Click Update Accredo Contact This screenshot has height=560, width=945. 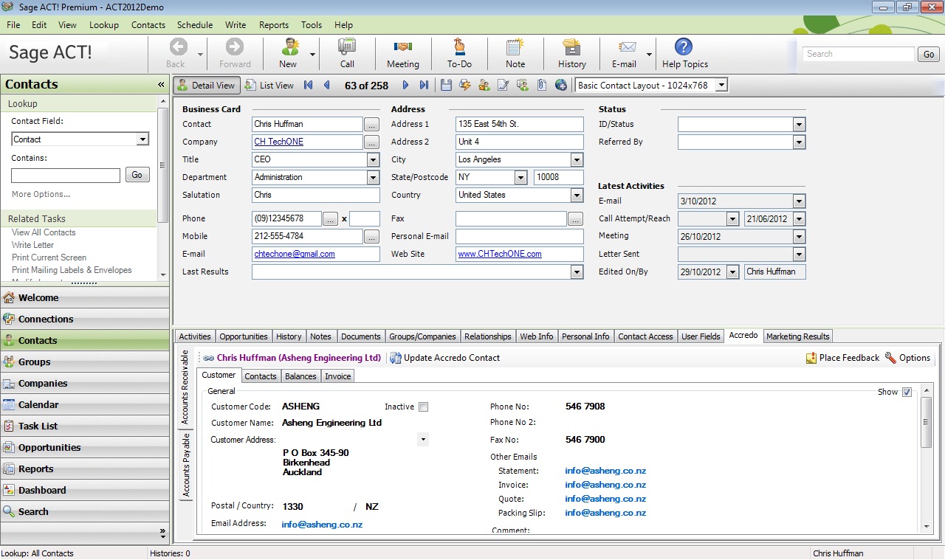(445, 358)
